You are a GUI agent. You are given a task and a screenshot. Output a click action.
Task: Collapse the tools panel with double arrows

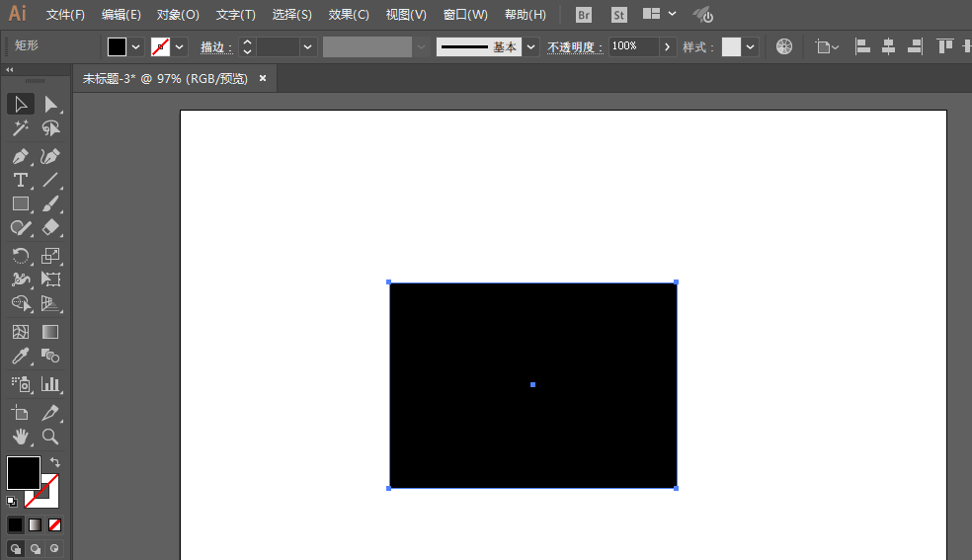click(9, 70)
